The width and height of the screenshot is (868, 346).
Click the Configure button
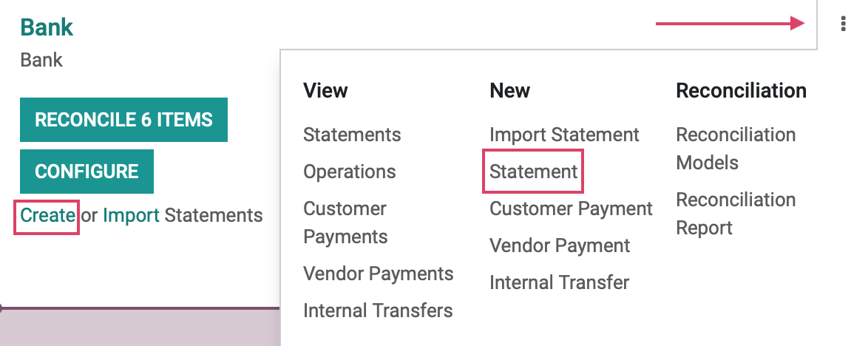87,171
